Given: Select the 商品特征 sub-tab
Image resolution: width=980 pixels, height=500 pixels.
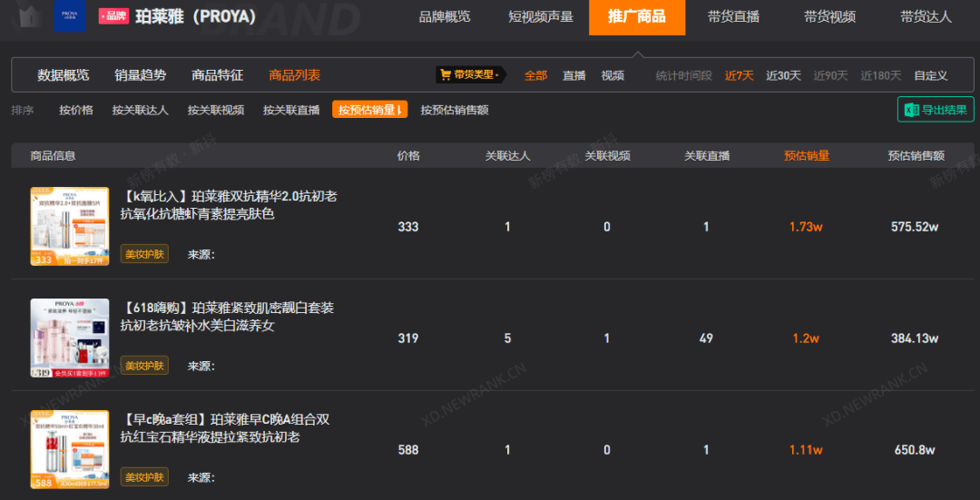Looking at the screenshot, I should click(x=217, y=75).
